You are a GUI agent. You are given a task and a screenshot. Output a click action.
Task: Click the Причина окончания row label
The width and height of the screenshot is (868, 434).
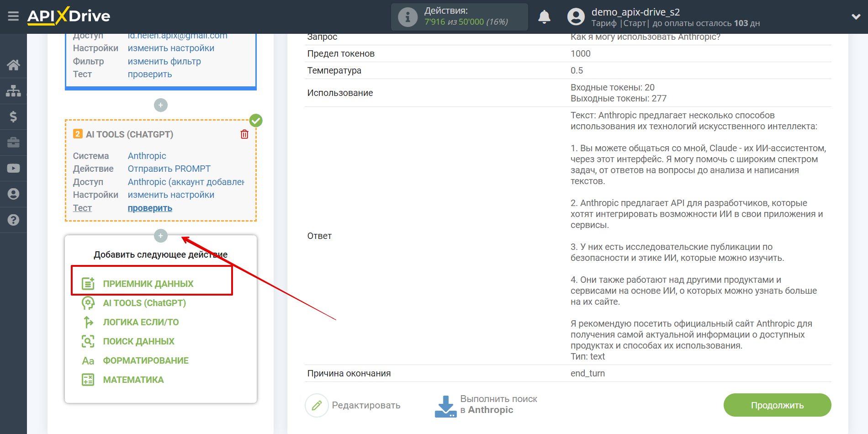(349, 373)
